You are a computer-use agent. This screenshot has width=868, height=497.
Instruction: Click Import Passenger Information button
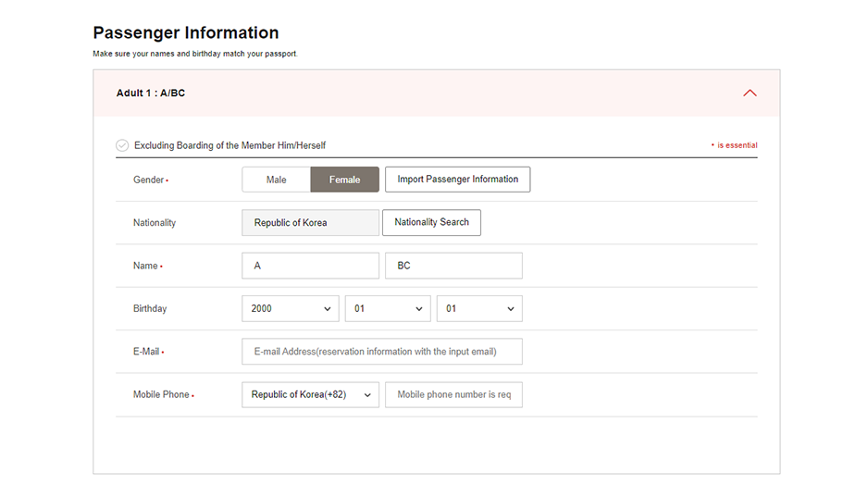[457, 180]
